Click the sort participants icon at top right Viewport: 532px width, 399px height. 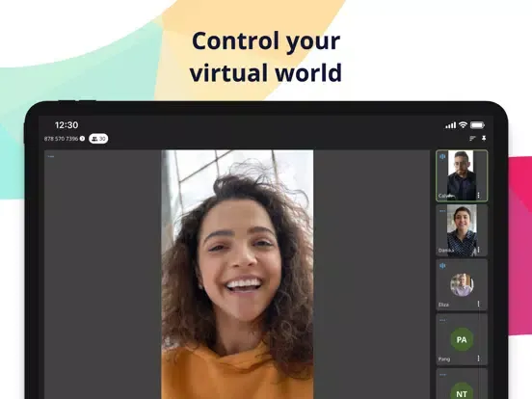(x=472, y=138)
